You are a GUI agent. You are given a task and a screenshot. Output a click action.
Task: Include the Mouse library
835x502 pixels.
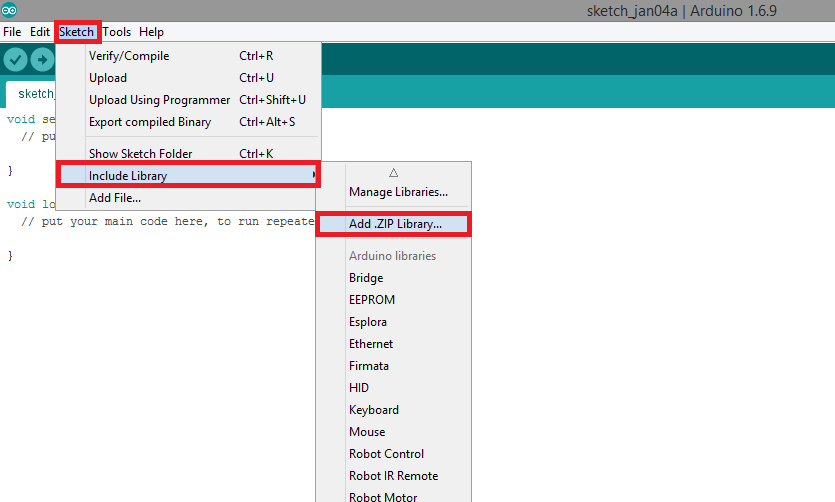click(394, 432)
